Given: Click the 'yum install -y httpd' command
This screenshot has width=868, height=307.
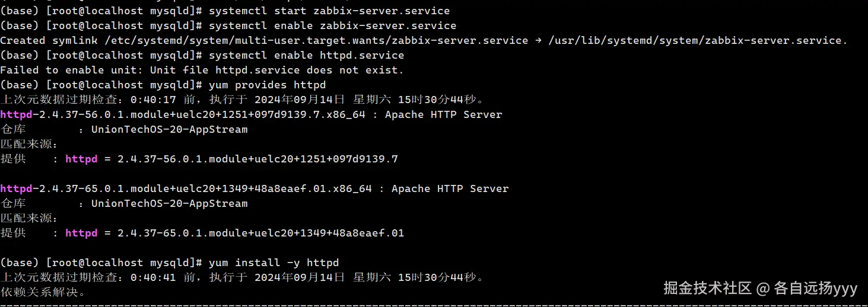Looking at the screenshot, I should [x=274, y=263].
